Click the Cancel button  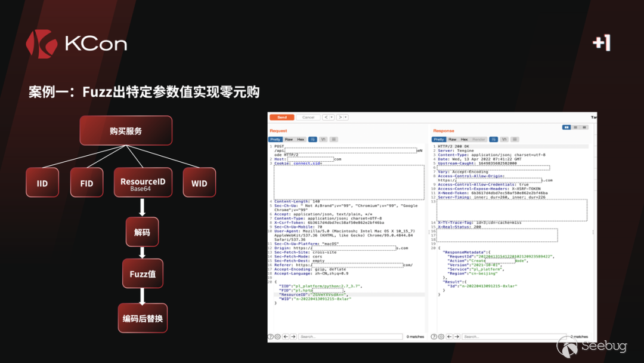tap(308, 118)
